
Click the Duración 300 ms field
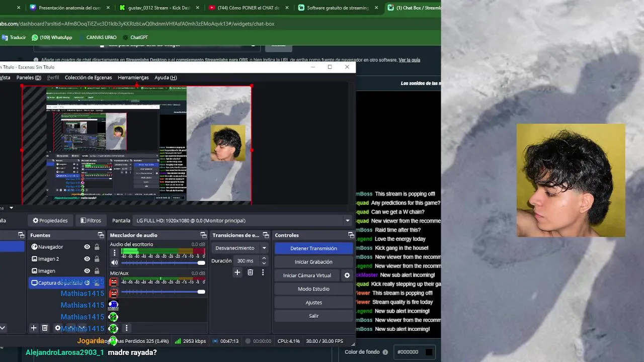(246, 261)
